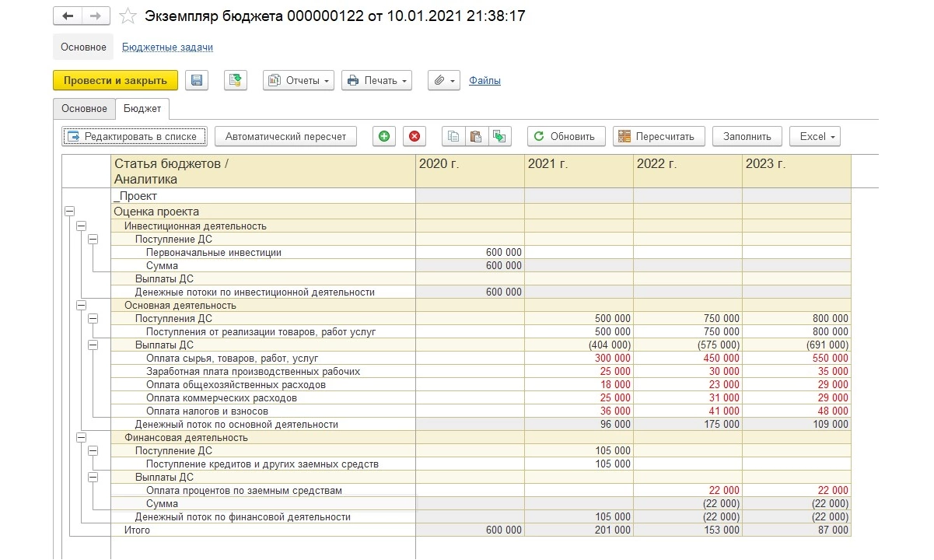The width and height of the screenshot is (934, 560).
Task: Click the 300 000 red cell in 2021
Action: pyautogui.click(x=579, y=358)
